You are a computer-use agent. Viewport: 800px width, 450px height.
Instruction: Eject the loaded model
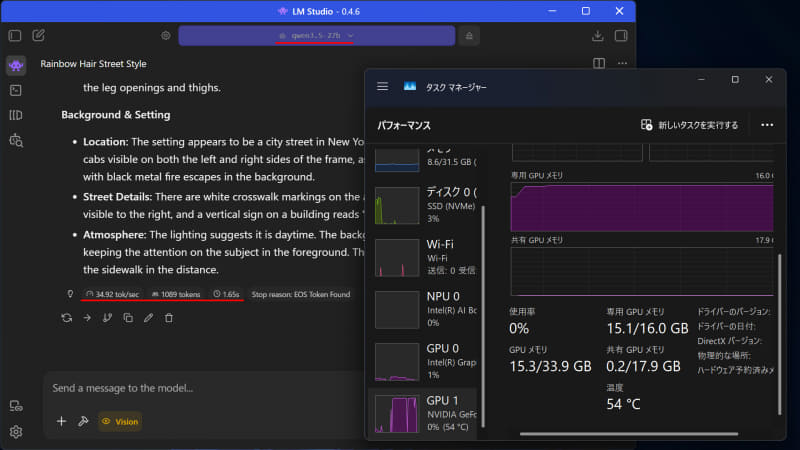click(x=469, y=36)
